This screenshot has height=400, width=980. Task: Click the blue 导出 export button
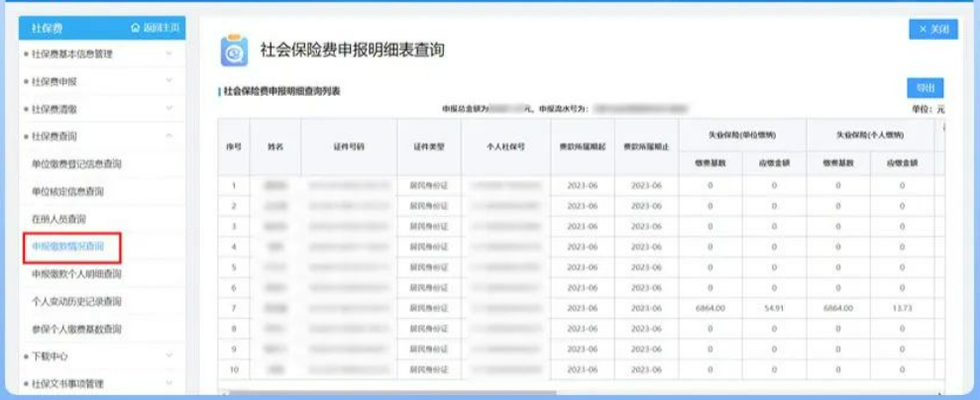point(925,87)
